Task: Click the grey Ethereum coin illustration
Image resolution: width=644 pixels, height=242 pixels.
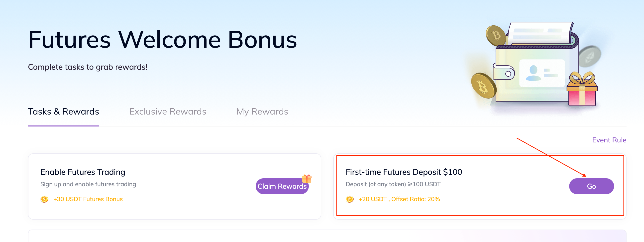Action: (590, 56)
